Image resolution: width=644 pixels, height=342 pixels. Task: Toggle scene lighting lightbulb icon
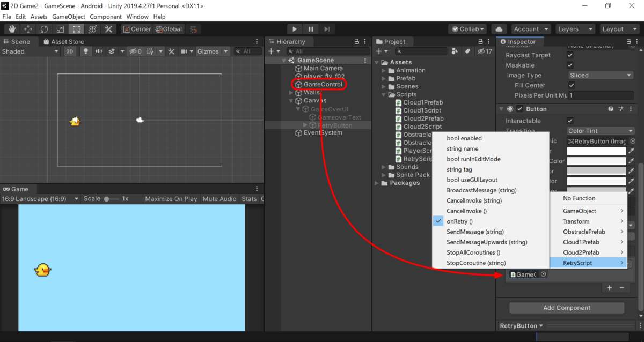click(x=85, y=51)
